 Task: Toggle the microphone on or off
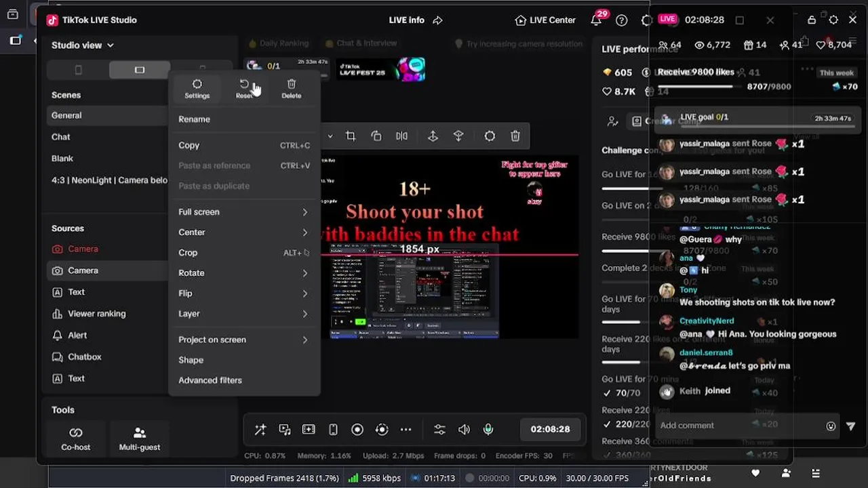pos(488,429)
